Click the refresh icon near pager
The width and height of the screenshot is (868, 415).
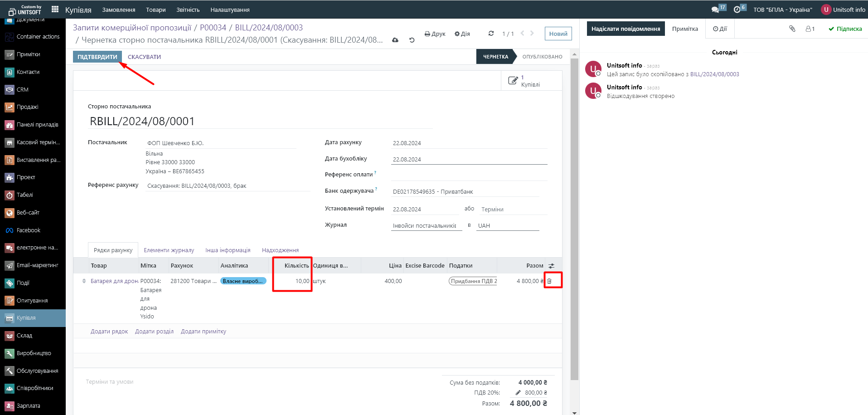pyautogui.click(x=491, y=34)
